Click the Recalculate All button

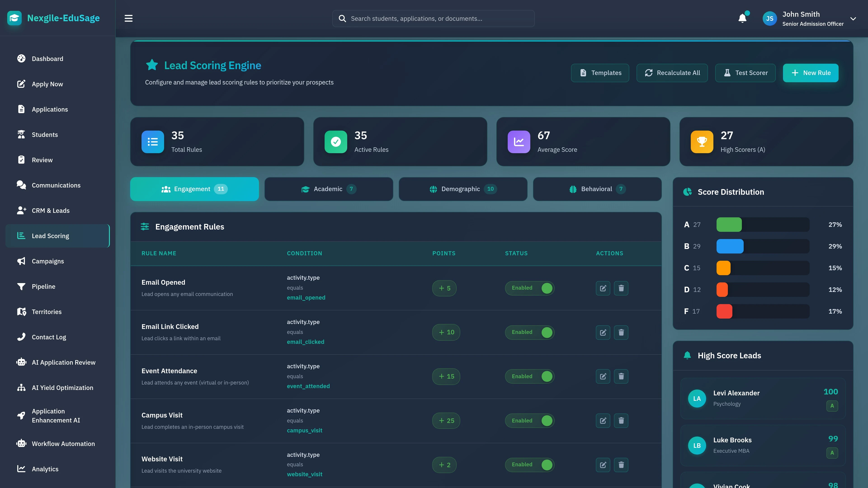tap(672, 73)
